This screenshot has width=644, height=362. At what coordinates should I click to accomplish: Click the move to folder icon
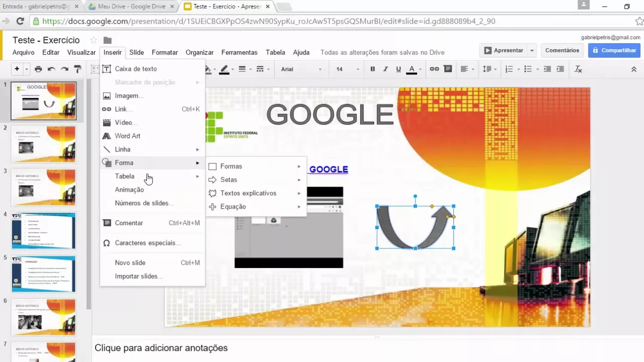point(108,40)
